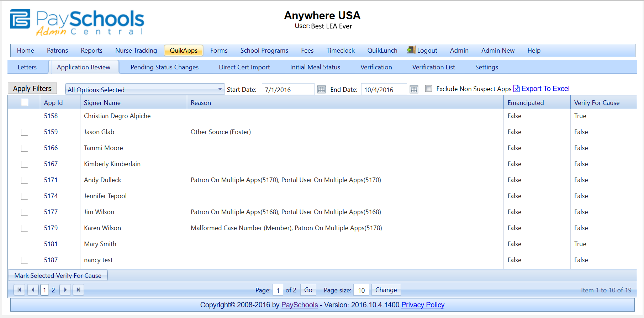Viewport: 644px width, 318px height.
Task: Tick the checkbox for Andy Dulleck
Action: (25, 180)
